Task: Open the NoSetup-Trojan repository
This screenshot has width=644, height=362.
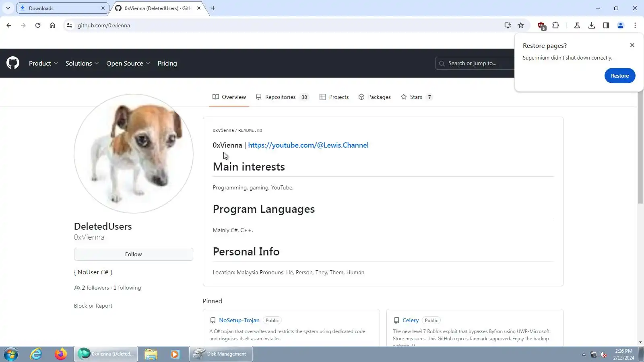Action: pyautogui.click(x=239, y=320)
